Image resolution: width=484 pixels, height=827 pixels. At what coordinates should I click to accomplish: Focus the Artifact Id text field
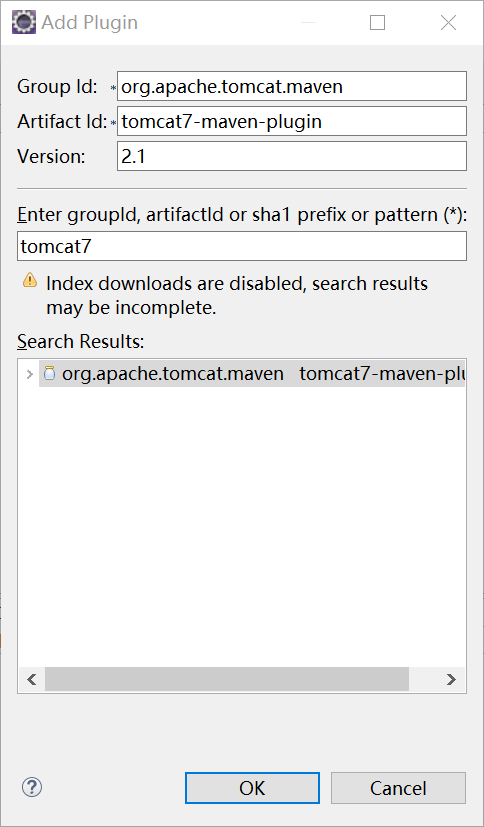(x=292, y=121)
